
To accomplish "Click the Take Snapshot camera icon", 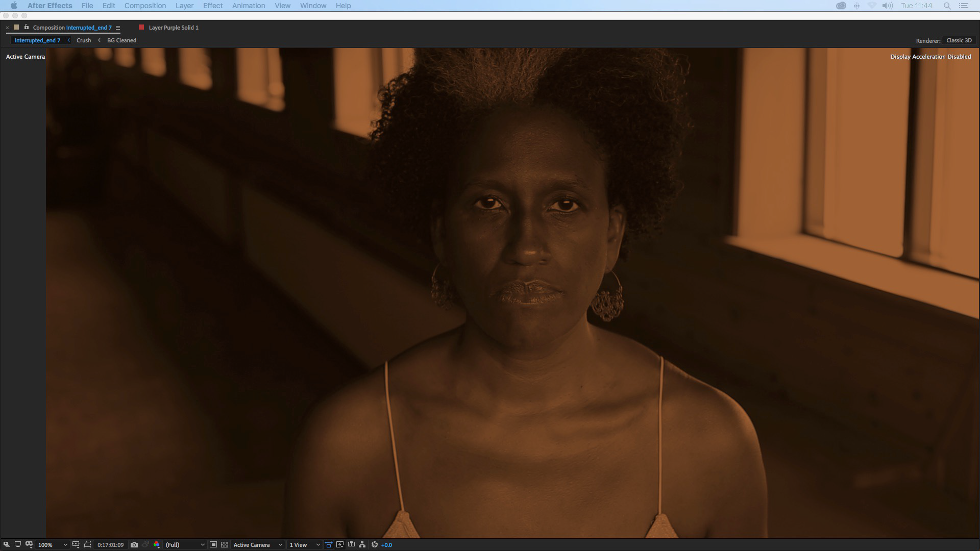I will tap(134, 545).
